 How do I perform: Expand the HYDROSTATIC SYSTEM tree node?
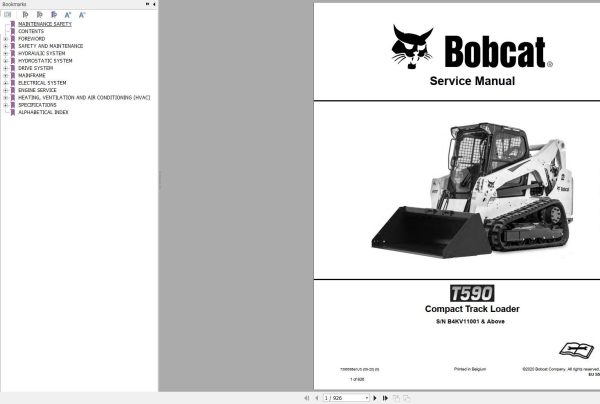coord(5,61)
